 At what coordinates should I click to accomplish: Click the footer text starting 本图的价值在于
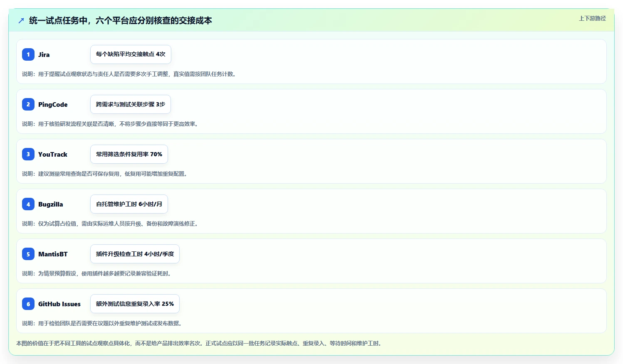click(200, 343)
